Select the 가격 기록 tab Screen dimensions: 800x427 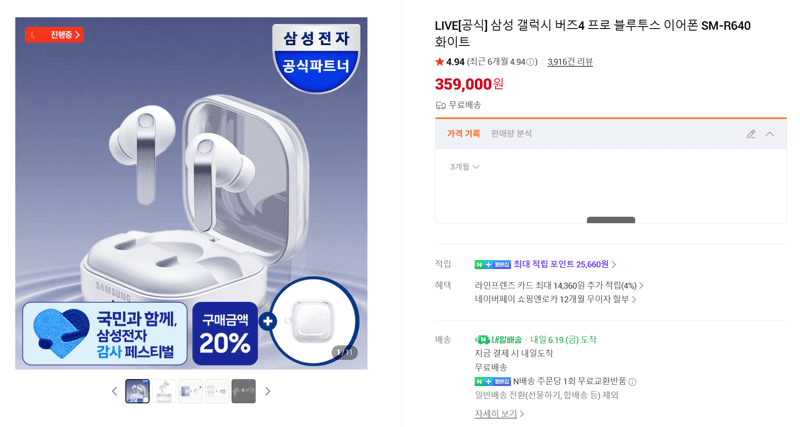pos(463,134)
